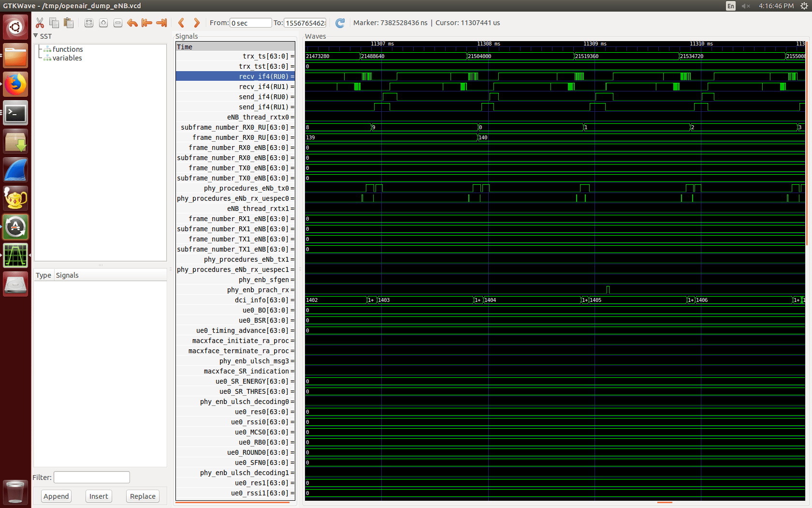
Task: Copy the selected signal trace
Action: (x=54, y=22)
